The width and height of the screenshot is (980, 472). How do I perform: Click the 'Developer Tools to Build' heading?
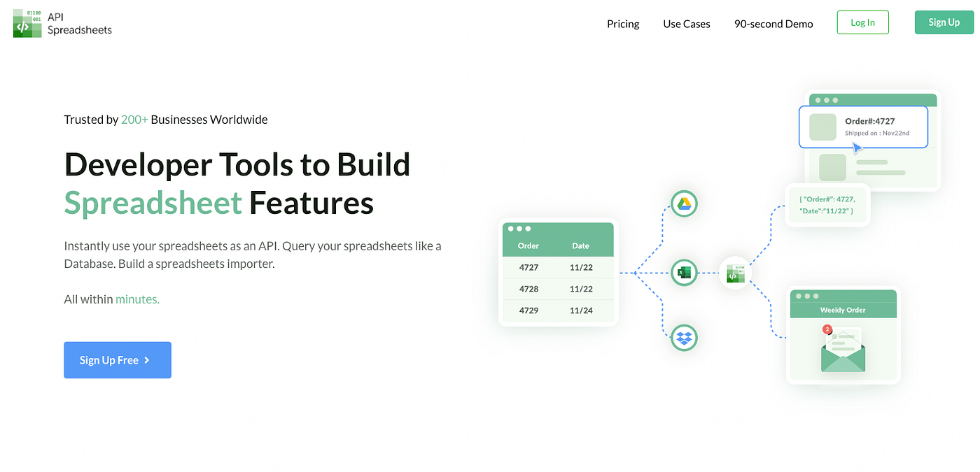coord(237,164)
